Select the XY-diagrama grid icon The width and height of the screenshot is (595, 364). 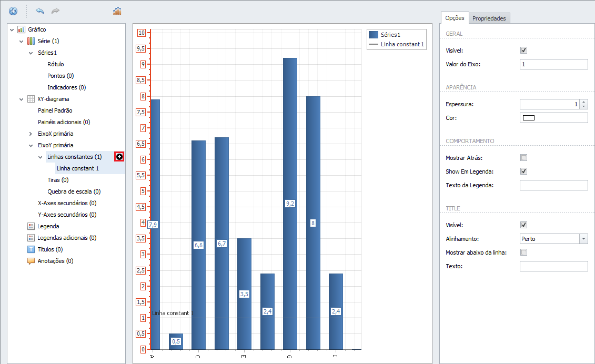click(31, 99)
